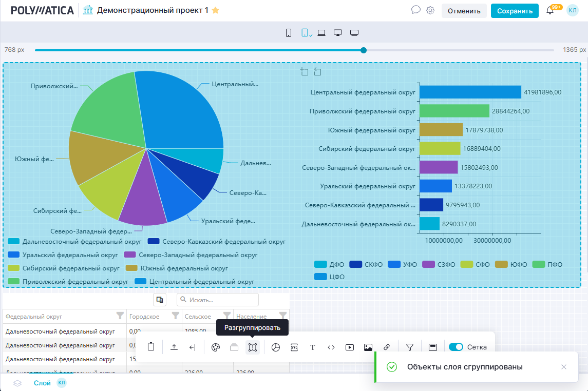Click the Ungroup (Разгруппировать) toolbar icon
This screenshot has height=391, width=588.
click(x=252, y=347)
